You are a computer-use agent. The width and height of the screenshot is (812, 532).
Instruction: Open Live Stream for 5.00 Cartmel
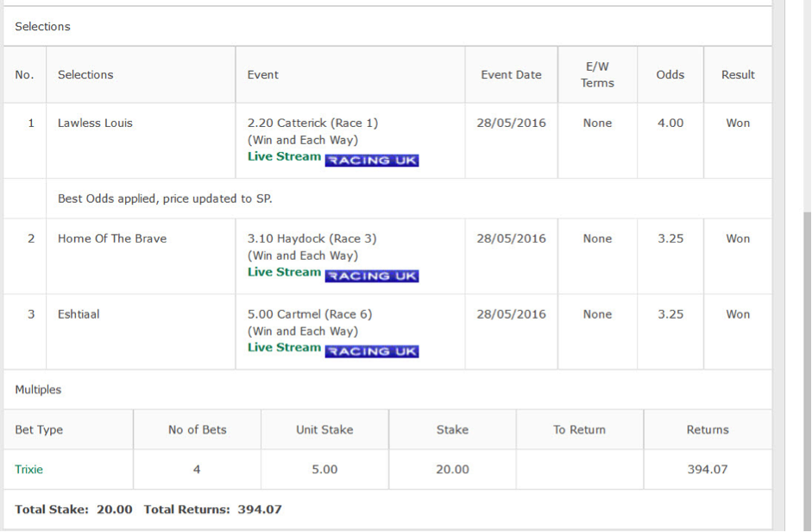pyautogui.click(x=284, y=347)
